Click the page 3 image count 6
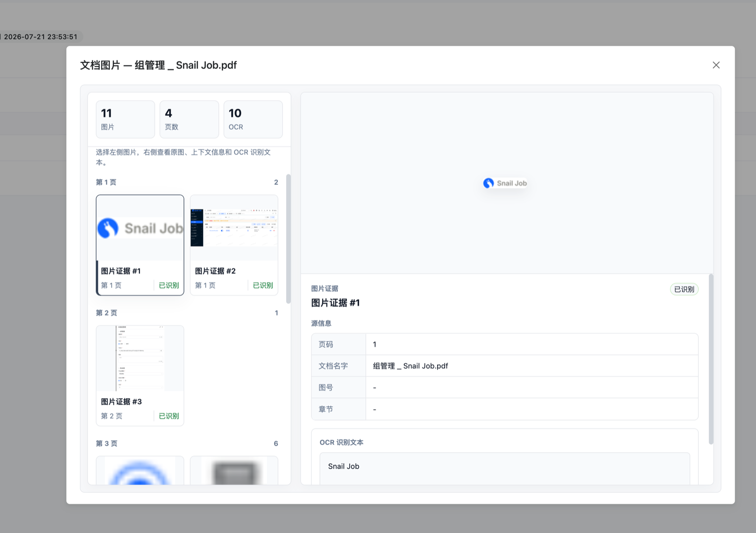Image resolution: width=756 pixels, height=533 pixels. [x=276, y=443]
